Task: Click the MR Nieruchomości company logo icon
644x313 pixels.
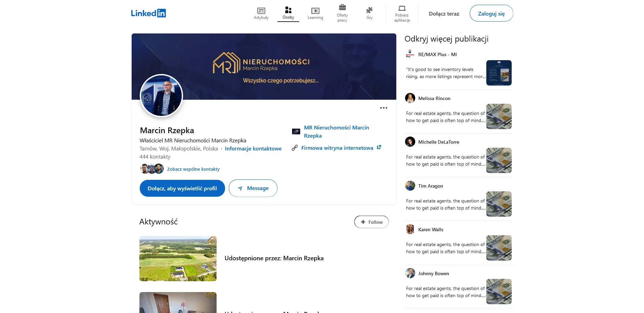Action: pos(296,131)
